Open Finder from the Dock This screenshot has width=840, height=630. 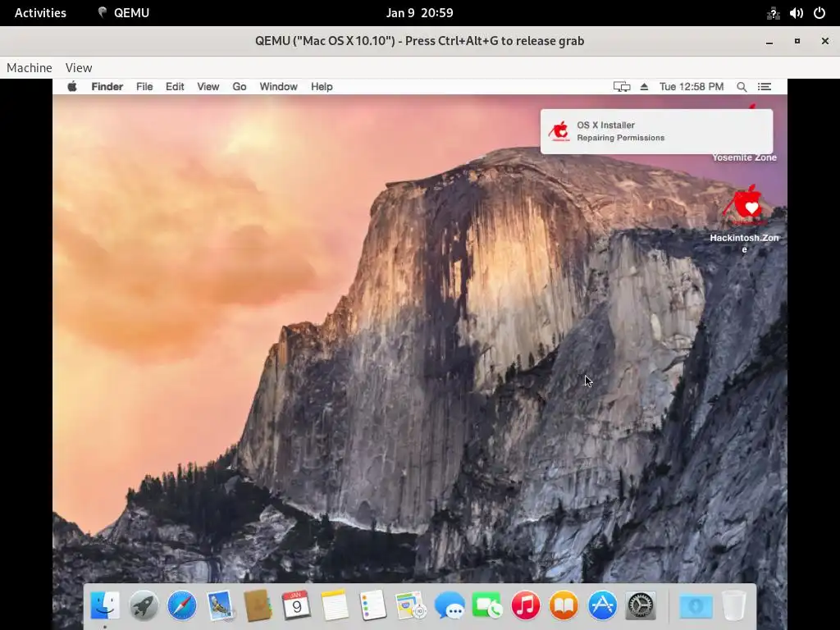coord(105,606)
